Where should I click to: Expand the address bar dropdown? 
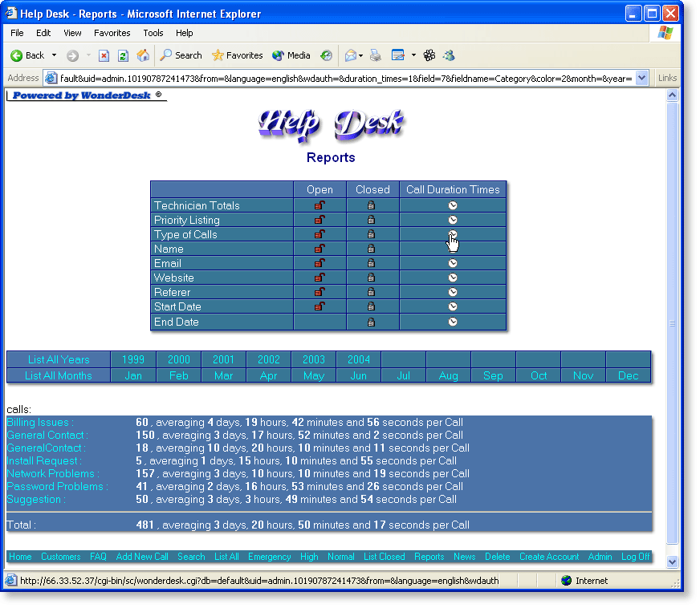641,78
